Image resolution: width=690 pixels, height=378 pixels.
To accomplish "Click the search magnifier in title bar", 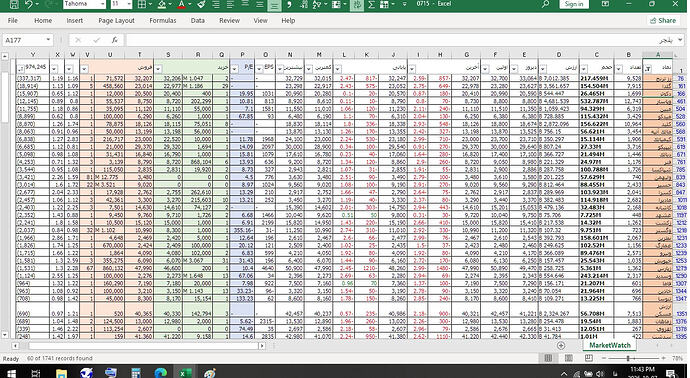I will pos(545,4).
